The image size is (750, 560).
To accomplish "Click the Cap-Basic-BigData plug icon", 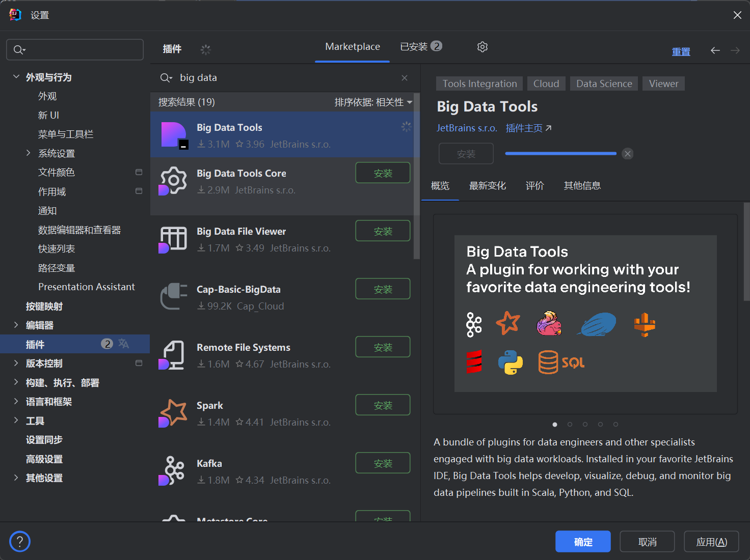I will point(174,296).
